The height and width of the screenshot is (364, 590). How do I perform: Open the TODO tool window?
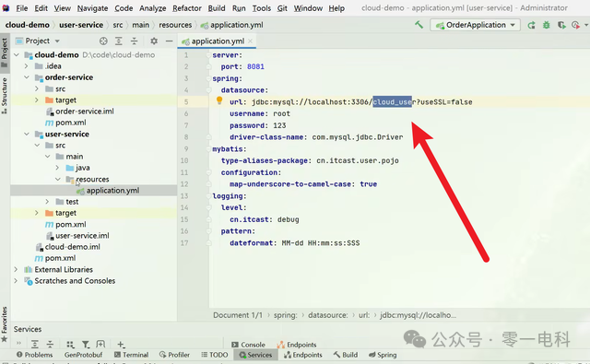coord(215,355)
